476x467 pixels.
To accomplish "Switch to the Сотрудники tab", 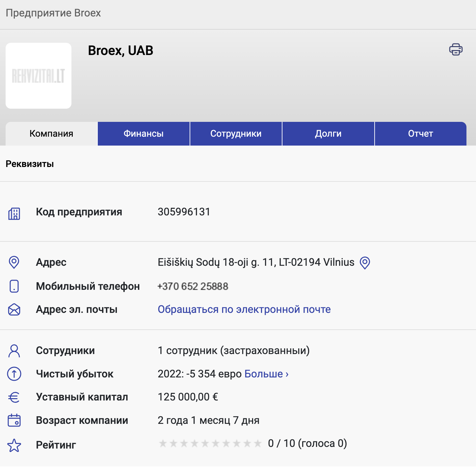I will pos(236,134).
